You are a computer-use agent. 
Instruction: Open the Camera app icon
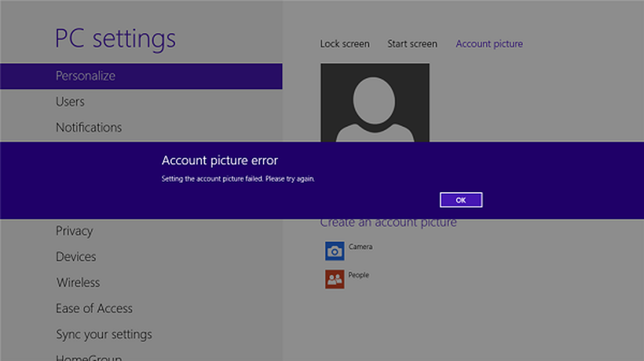(x=335, y=251)
